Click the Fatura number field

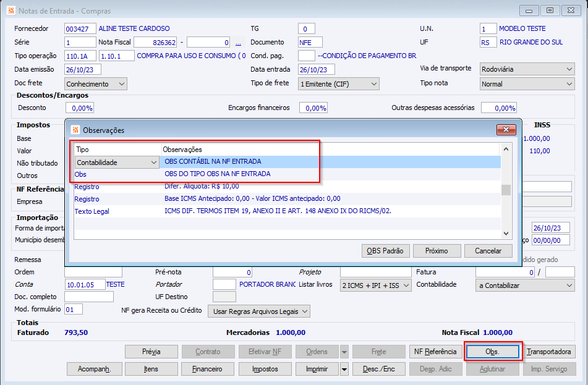[x=505, y=272]
